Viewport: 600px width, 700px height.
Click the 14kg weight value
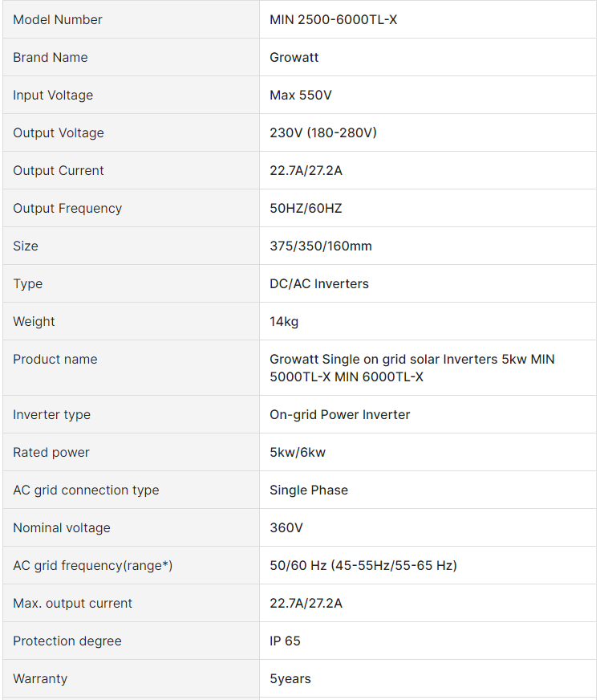click(x=284, y=321)
